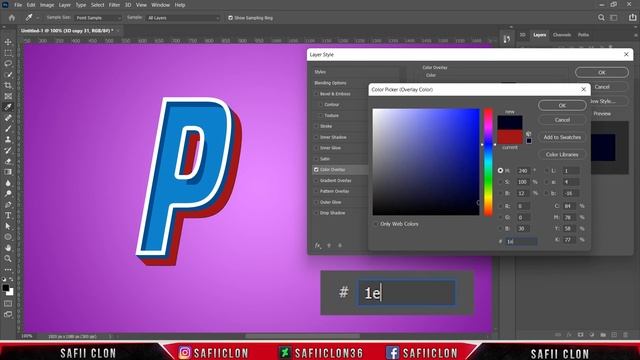Enable Drop Shadow checkbox
The image size is (640, 360).
pos(316,213)
